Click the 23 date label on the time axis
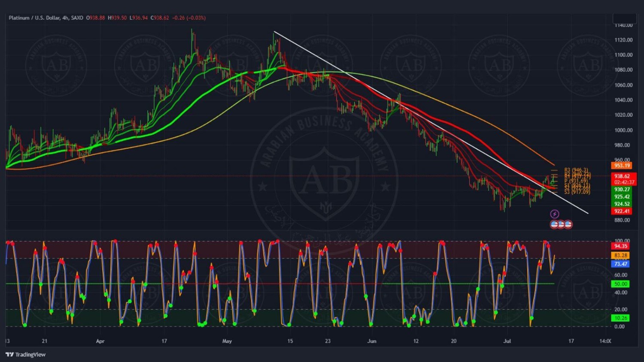 [328, 341]
